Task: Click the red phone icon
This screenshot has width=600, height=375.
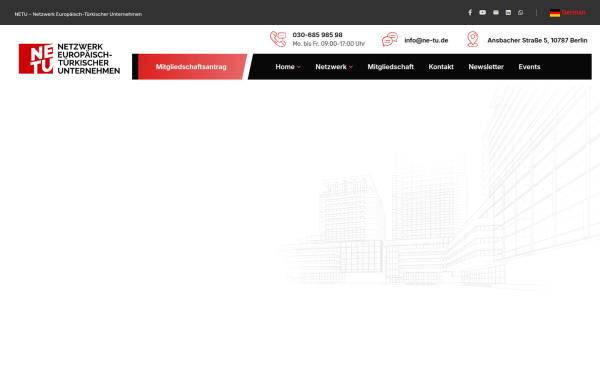Action: click(278, 39)
